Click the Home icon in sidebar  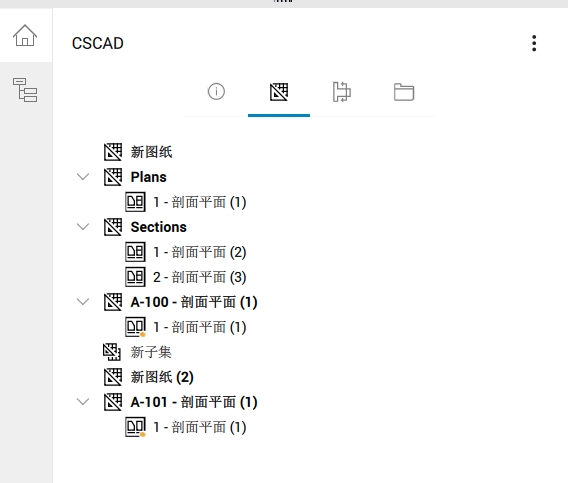pos(25,35)
